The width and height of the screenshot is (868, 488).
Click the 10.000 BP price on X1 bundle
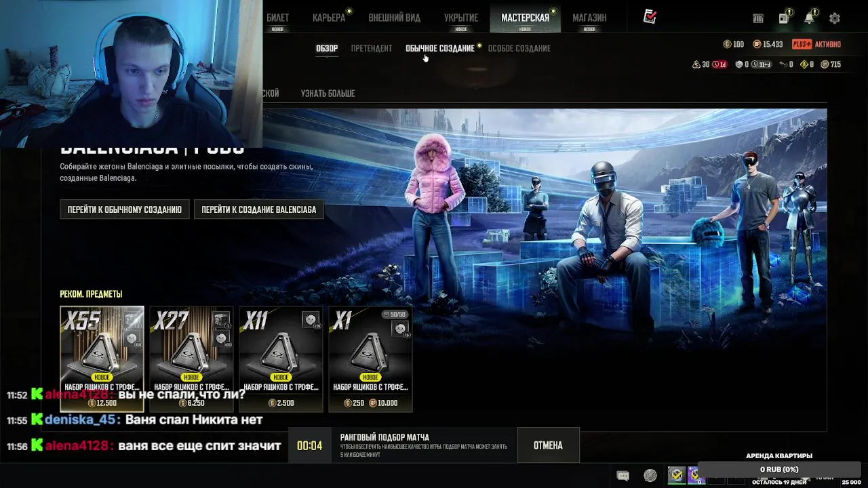pos(382,403)
